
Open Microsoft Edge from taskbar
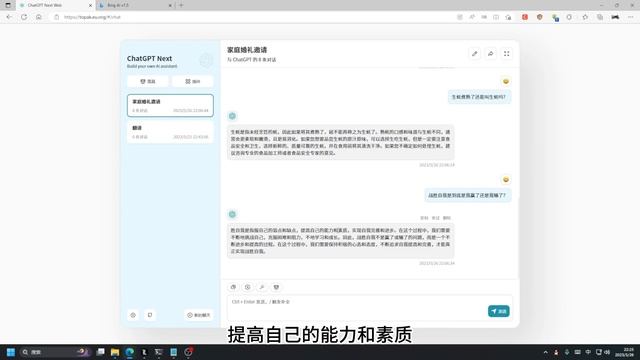point(130,352)
